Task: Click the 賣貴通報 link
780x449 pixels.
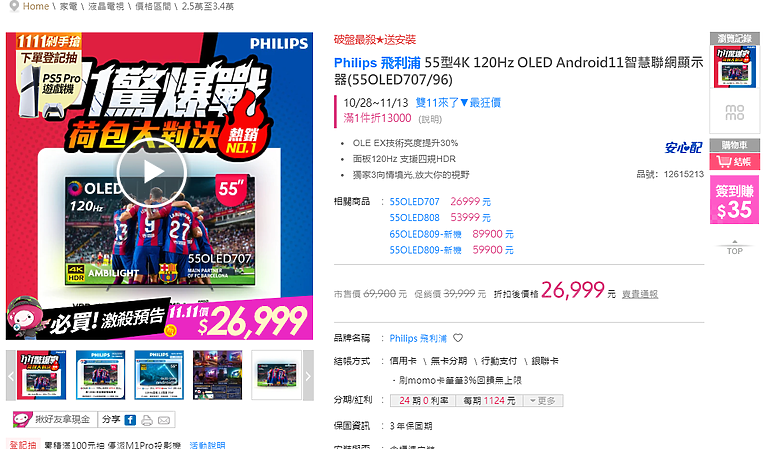Action: coord(640,294)
